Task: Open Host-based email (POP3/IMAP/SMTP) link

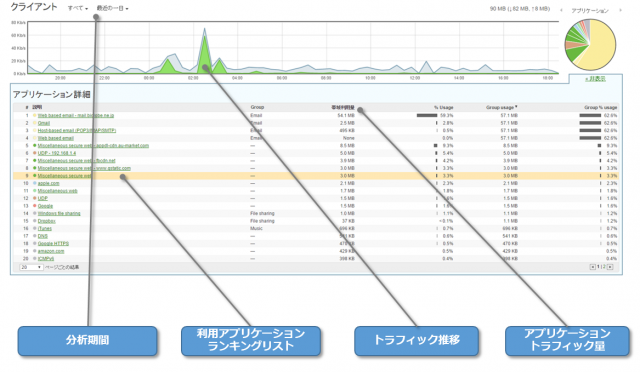Action: [x=77, y=131]
